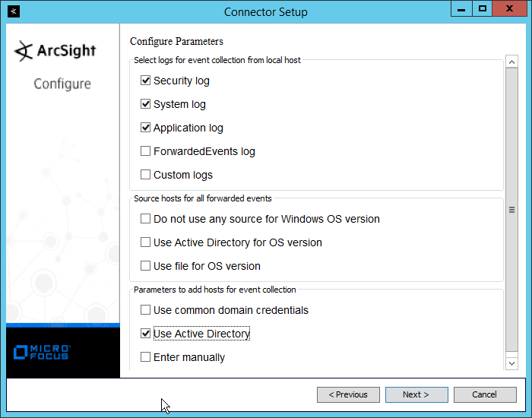Proceed with the Next button

[x=416, y=394]
